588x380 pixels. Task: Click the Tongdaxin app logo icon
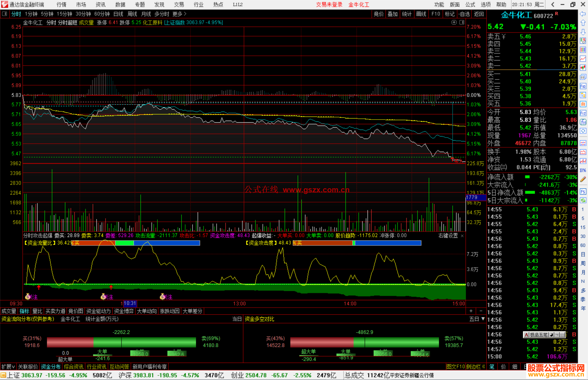(x=5, y=4)
